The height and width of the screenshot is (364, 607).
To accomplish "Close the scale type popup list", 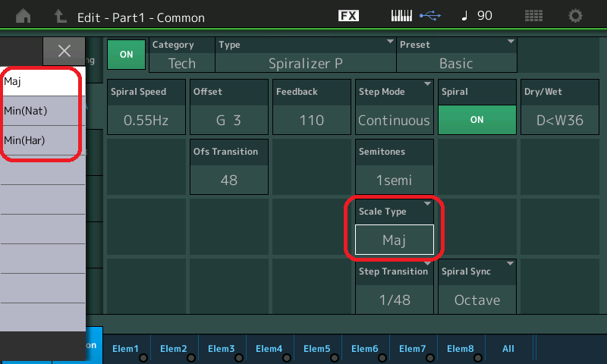I will point(64,51).
